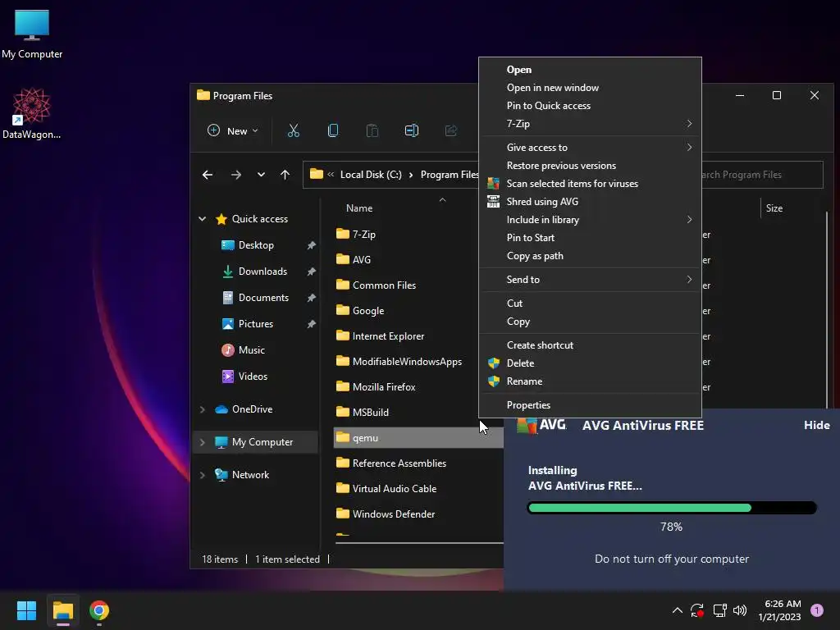The width and height of the screenshot is (840, 630).
Task: Choose Properties in the context menu
Action: [590, 405]
